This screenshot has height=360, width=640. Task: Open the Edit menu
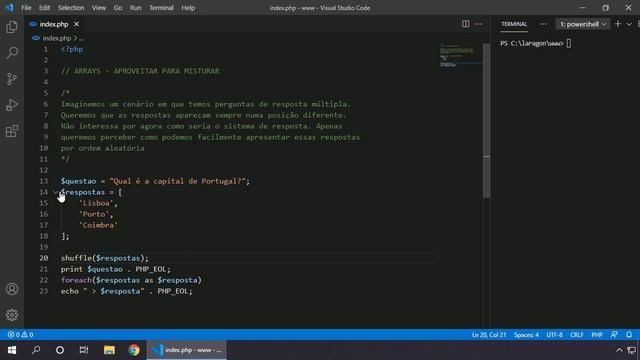44,8
